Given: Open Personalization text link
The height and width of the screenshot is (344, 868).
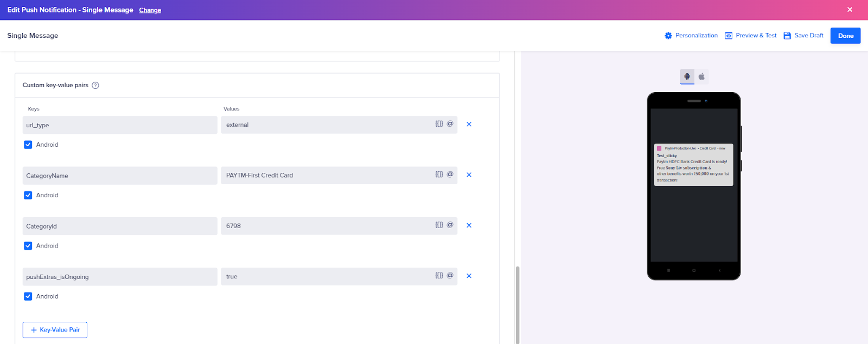Looking at the screenshot, I should (697, 36).
